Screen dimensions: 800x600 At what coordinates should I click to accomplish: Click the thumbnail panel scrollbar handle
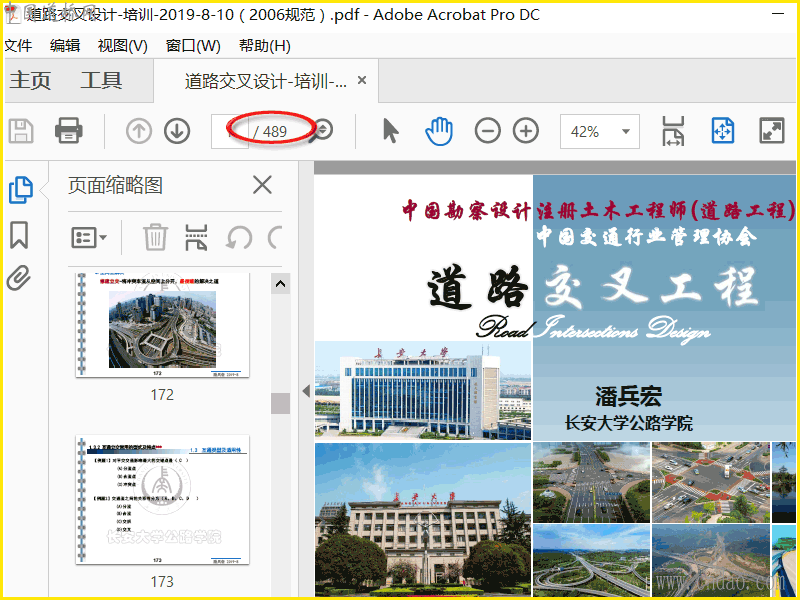click(x=280, y=403)
